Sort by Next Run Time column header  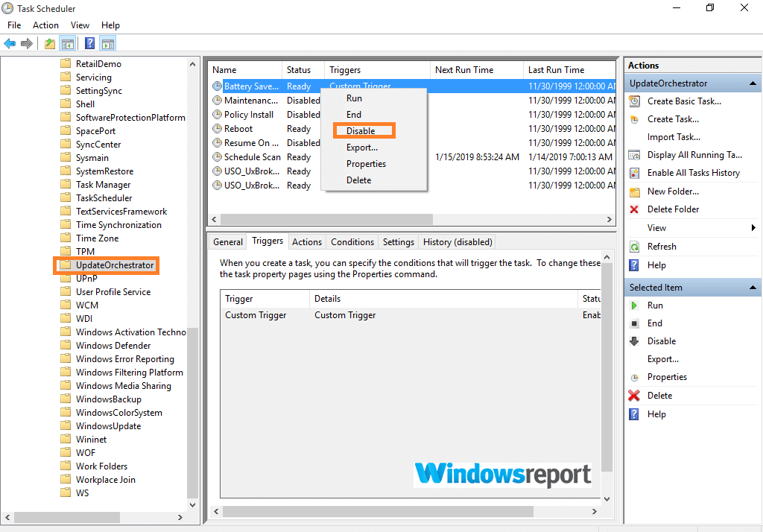(477, 70)
